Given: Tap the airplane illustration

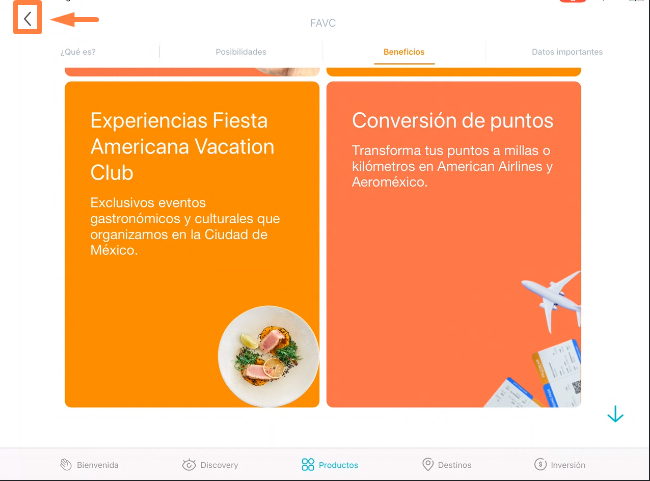Looking at the screenshot, I should click(551, 301).
